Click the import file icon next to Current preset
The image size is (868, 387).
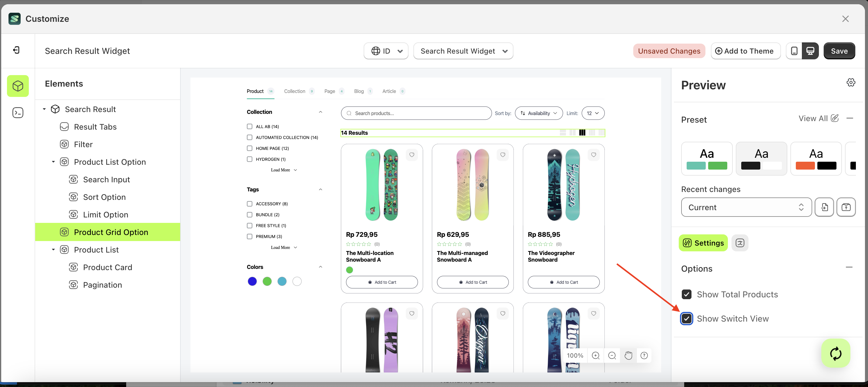click(x=824, y=207)
